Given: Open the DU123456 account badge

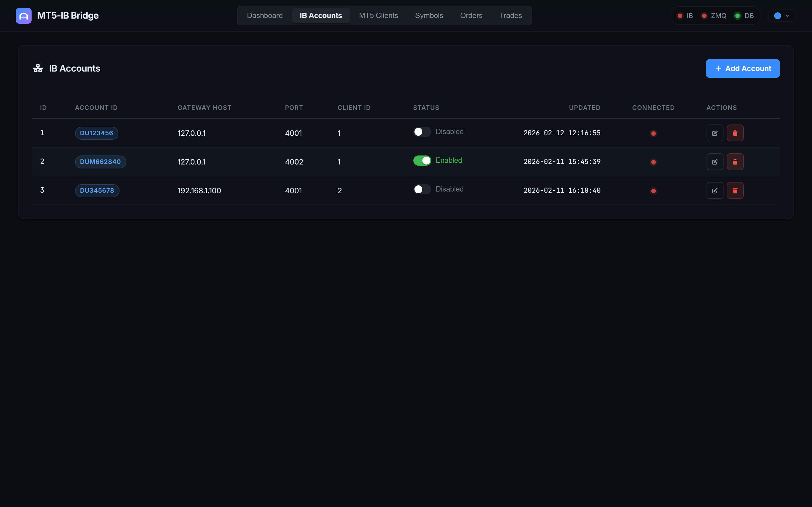Looking at the screenshot, I should (x=96, y=133).
